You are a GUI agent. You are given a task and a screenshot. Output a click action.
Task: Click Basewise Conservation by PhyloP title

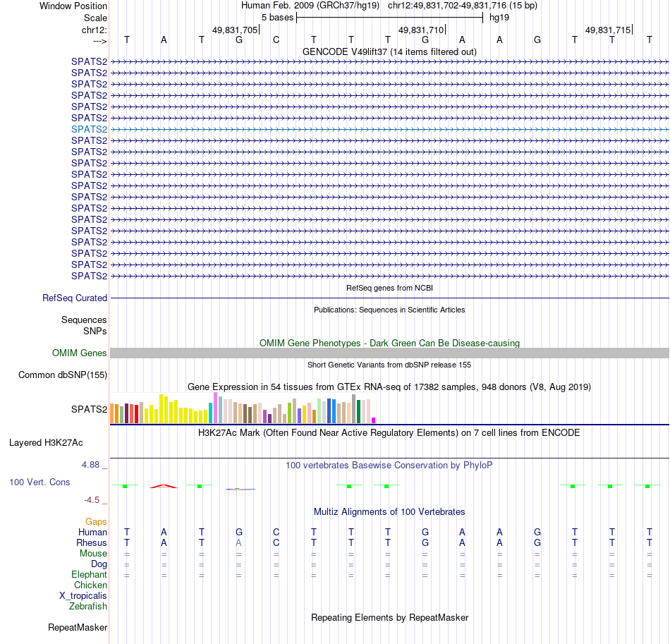click(389, 465)
